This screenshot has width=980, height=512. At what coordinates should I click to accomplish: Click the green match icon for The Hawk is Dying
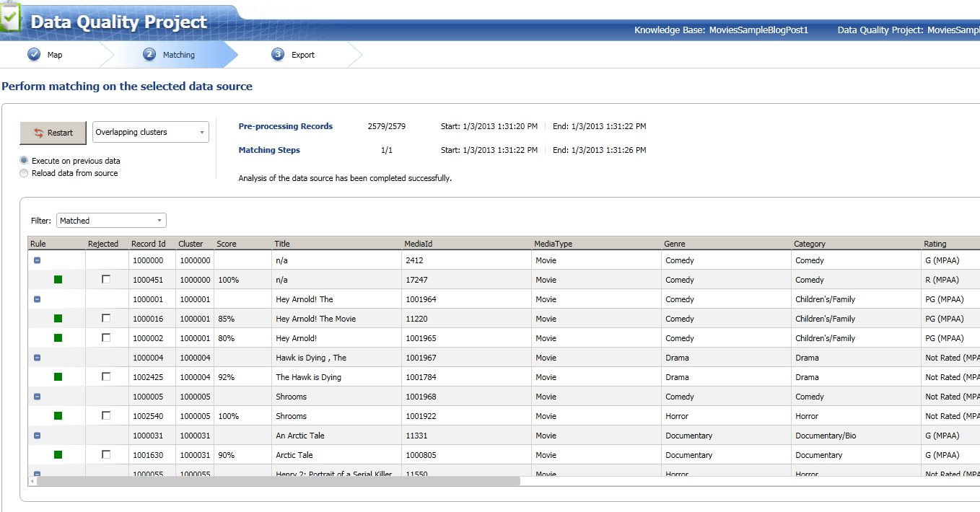coord(58,376)
